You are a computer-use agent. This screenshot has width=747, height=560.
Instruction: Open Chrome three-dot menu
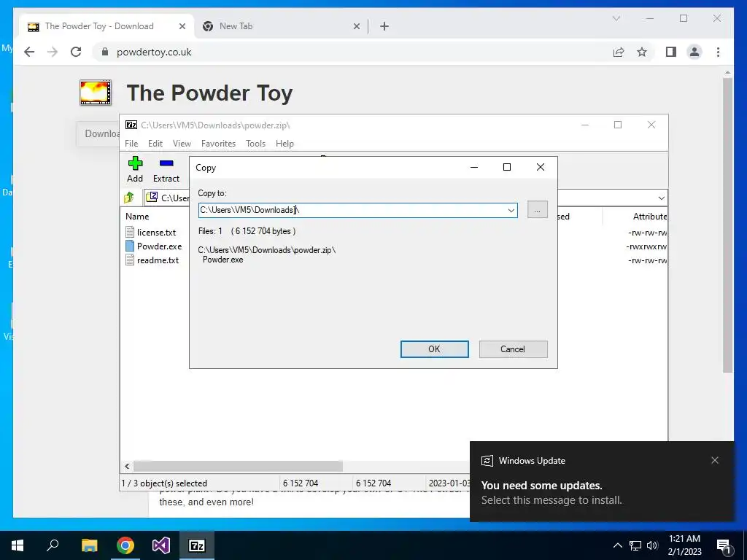pos(718,52)
